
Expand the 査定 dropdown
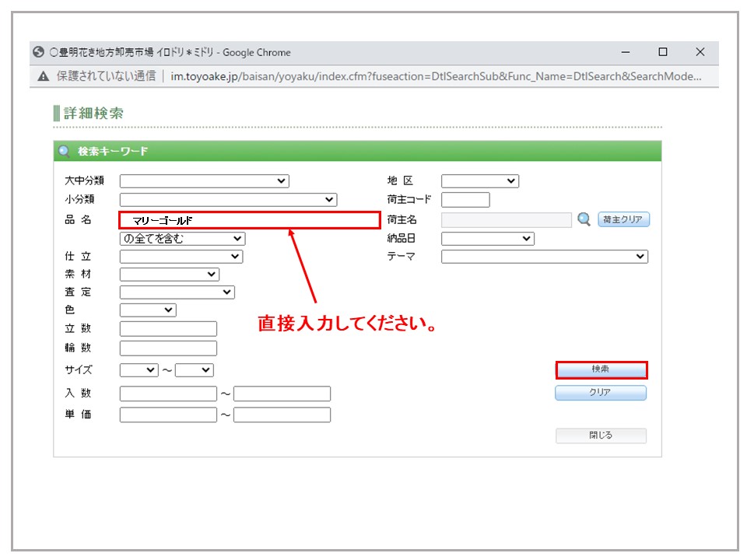(x=177, y=292)
